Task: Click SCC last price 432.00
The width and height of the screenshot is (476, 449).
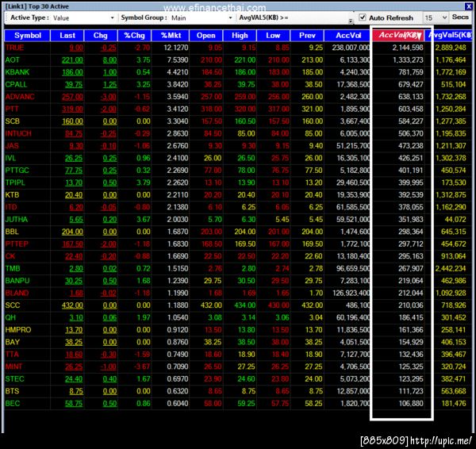Action: [x=72, y=305]
